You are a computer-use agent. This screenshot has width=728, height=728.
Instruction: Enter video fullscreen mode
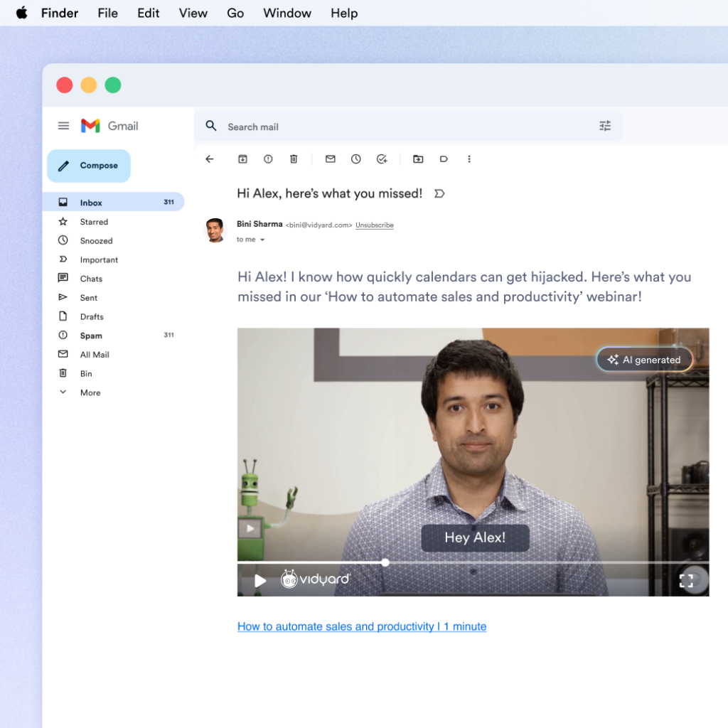click(x=686, y=580)
